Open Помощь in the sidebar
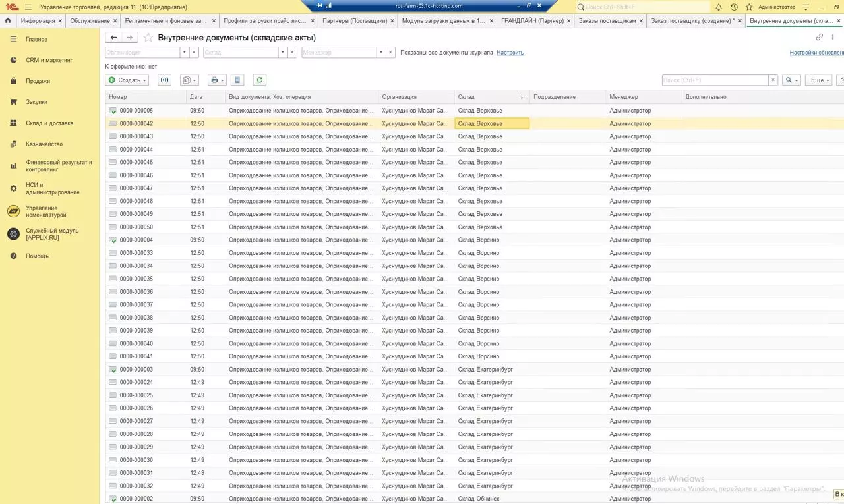Viewport: 844px width, 504px height. (x=37, y=256)
